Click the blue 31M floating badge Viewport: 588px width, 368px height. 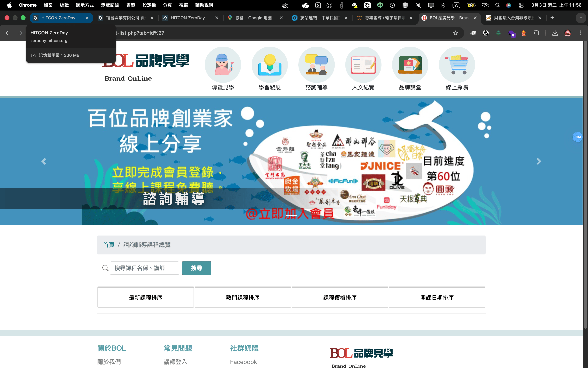coord(577,137)
